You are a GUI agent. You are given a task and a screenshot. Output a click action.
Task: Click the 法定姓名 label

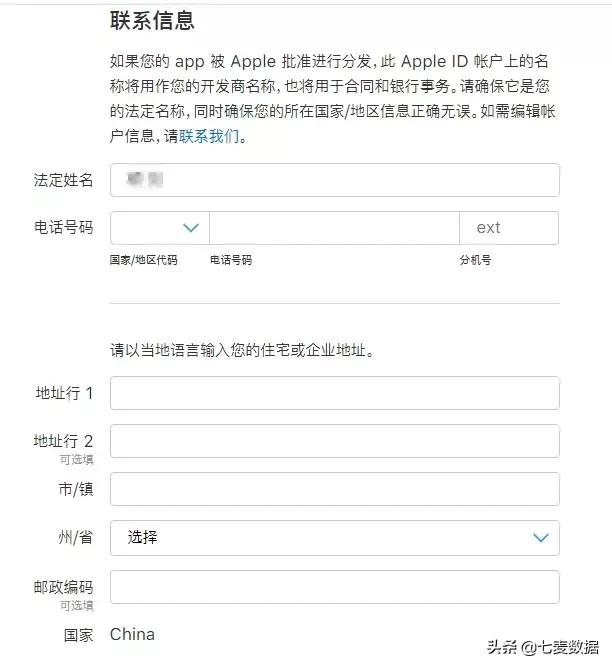(x=64, y=180)
